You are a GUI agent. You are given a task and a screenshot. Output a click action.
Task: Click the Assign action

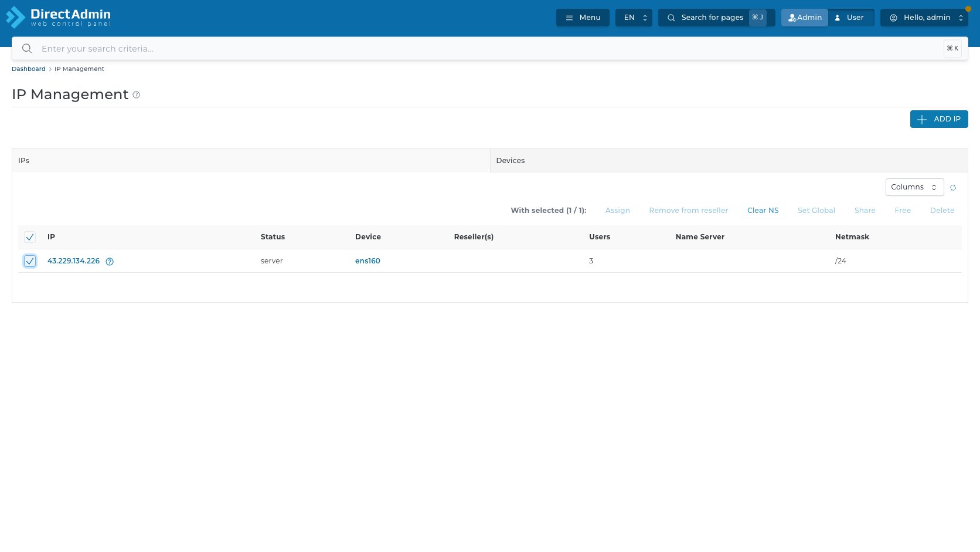pos(617,211)
